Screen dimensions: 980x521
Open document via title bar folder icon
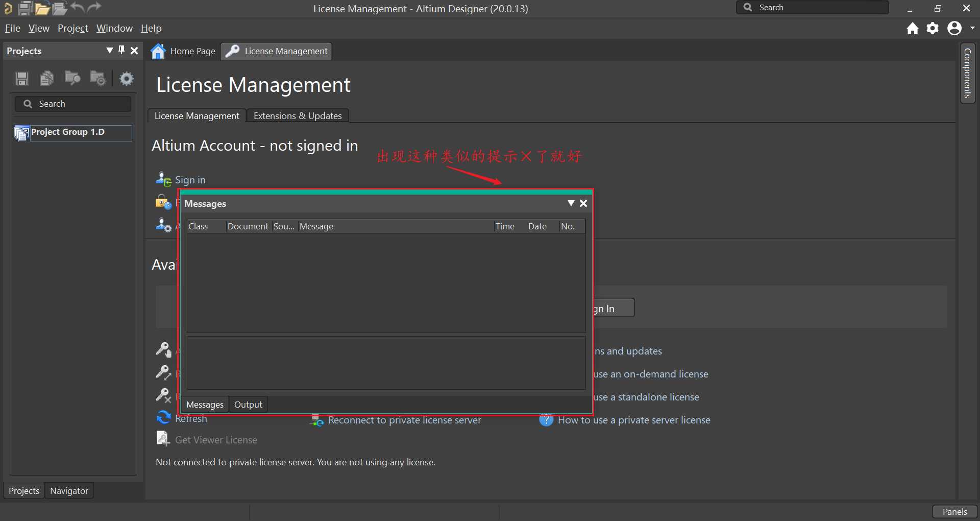pyautogui.click(x=42, y=8)
